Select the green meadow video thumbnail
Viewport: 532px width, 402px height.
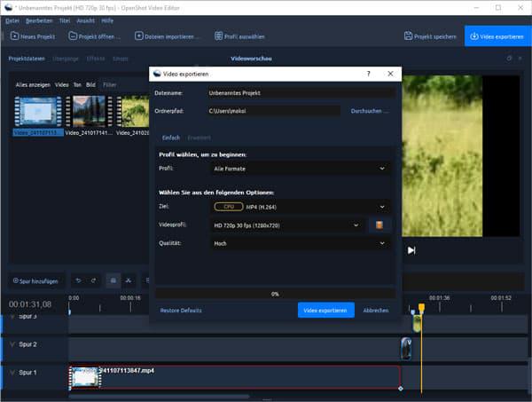coord(132,115)
